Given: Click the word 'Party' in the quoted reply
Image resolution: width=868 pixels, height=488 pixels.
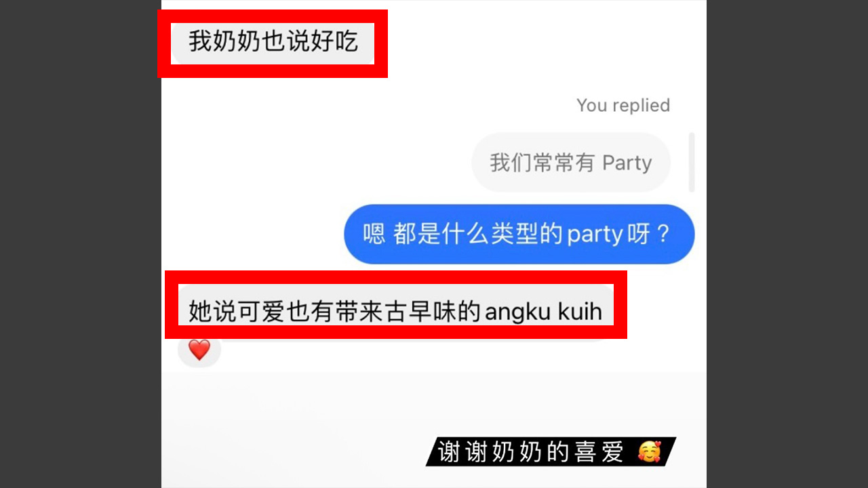Looking at the screenshot, I should tap(627, 163).
